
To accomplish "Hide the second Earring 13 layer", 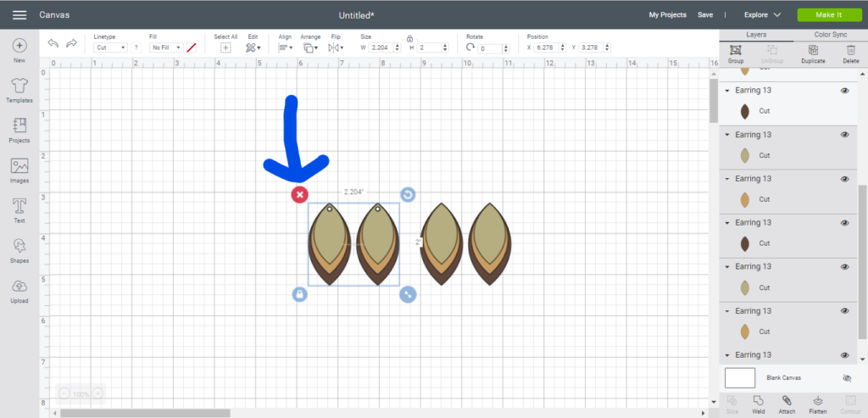I will pos(845,135).
